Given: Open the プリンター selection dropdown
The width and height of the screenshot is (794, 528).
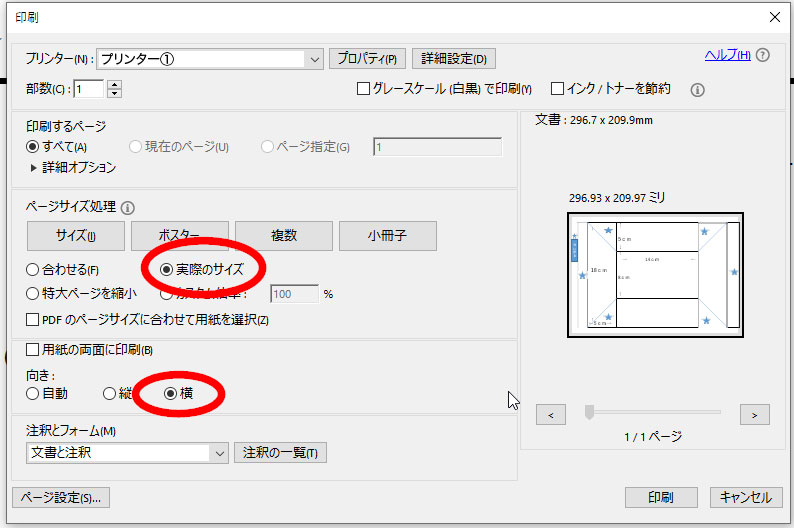Looking at the screenshot, I should [x=315, y=59].
